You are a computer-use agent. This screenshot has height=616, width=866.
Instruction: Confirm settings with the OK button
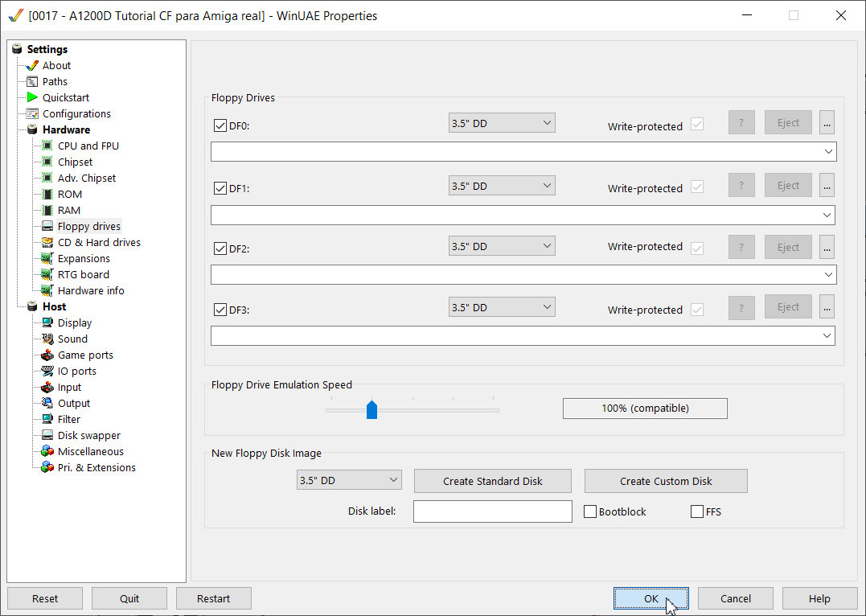[x=651, y=598]
